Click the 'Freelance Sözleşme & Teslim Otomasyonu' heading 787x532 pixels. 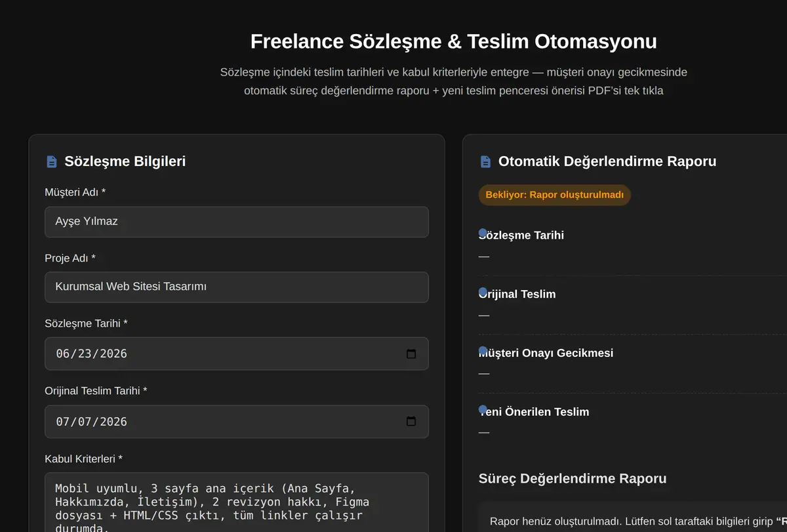[454, 41]
